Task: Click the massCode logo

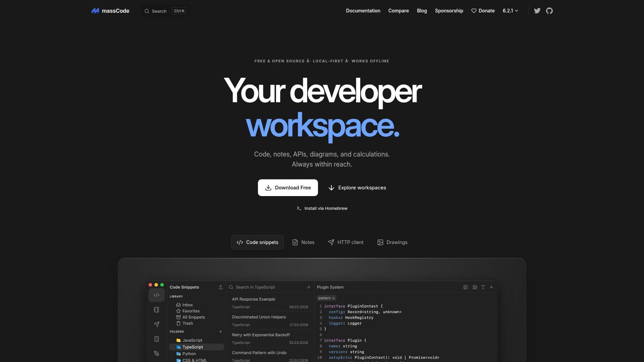Action: click(110, 11)
